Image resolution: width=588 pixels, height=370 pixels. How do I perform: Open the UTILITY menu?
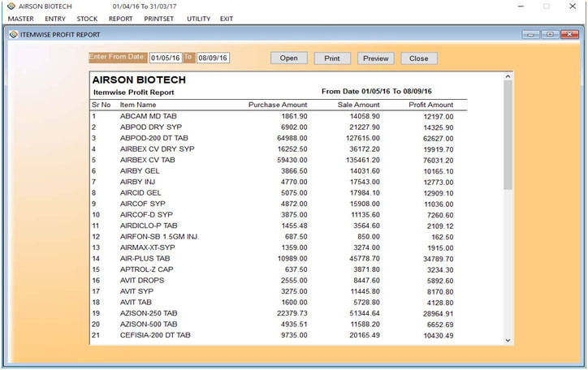coord(198,18)
